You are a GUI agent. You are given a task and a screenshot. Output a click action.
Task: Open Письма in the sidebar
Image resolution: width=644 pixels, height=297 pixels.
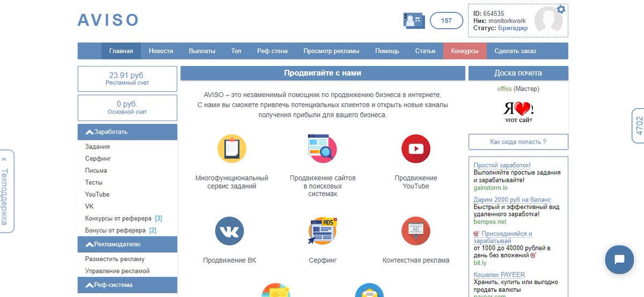coord(96,170)
